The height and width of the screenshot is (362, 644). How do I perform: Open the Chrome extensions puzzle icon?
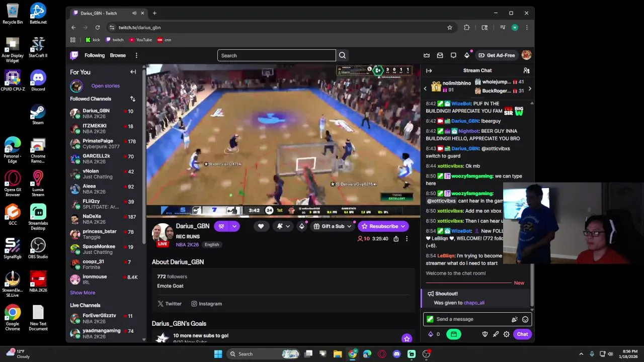[466, 28]
